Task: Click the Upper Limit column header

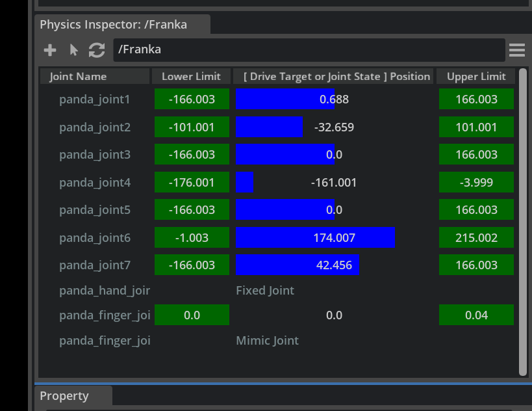Action: pos(476,77)
